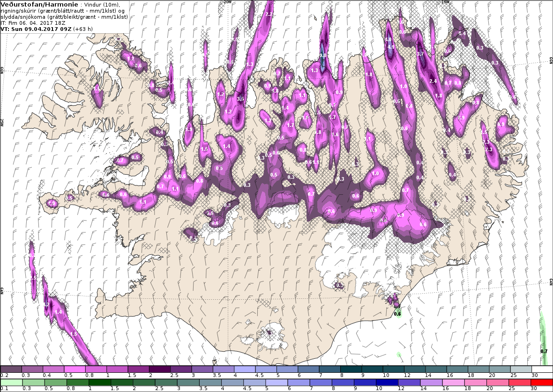Viewport: 553px width, 392px height.
Task: Click the 2.2 precipitation value near top
Action: click(x=269, y=15)
